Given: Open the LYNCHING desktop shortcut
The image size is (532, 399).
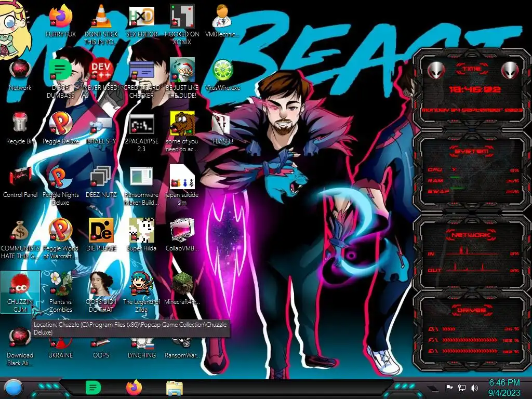Looking at the screenshot, I should click(142, 348).
